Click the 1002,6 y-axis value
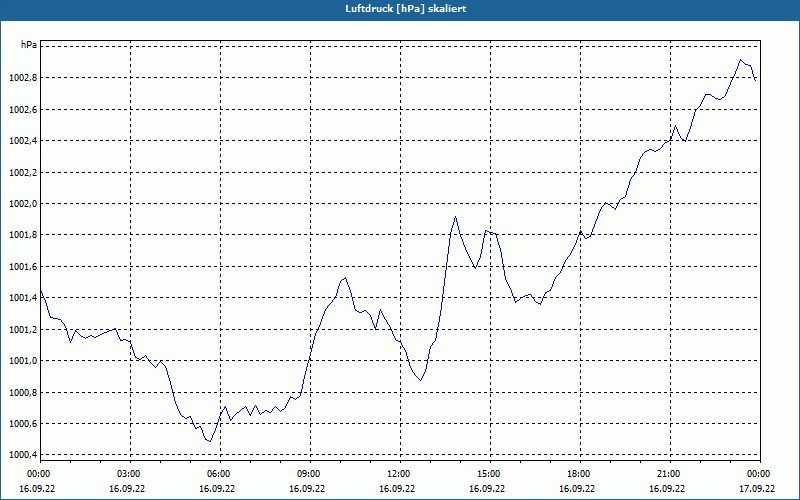 (x=23, y=110)
